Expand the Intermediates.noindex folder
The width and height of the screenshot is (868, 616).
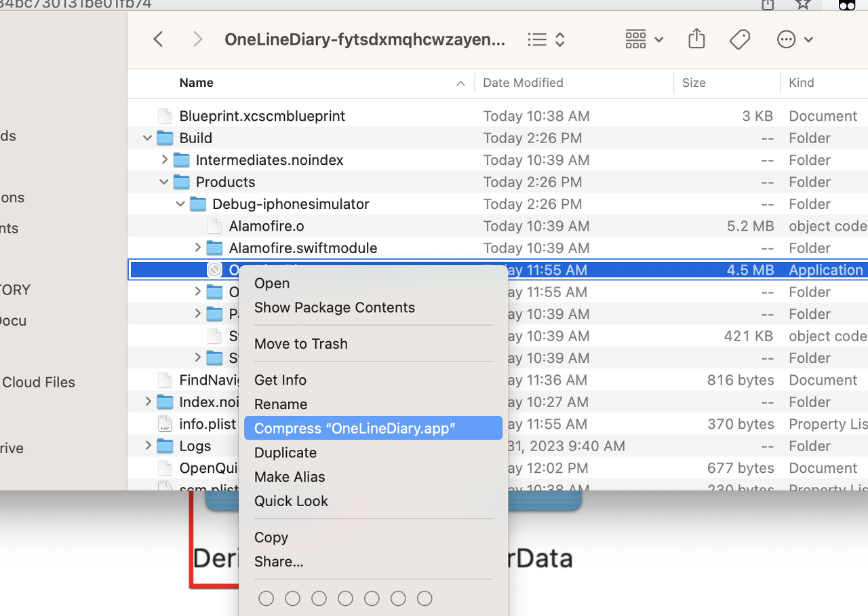(x=165, y=160)
